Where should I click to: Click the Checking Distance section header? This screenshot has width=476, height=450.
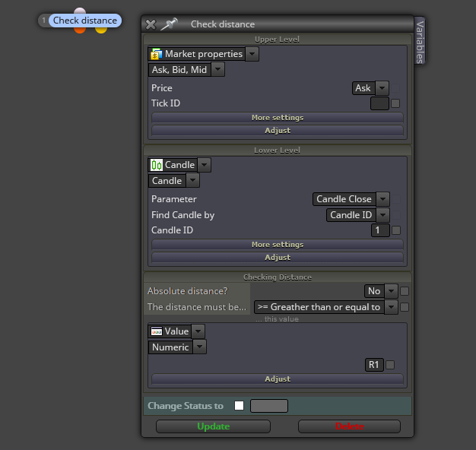tap(278, 277)
